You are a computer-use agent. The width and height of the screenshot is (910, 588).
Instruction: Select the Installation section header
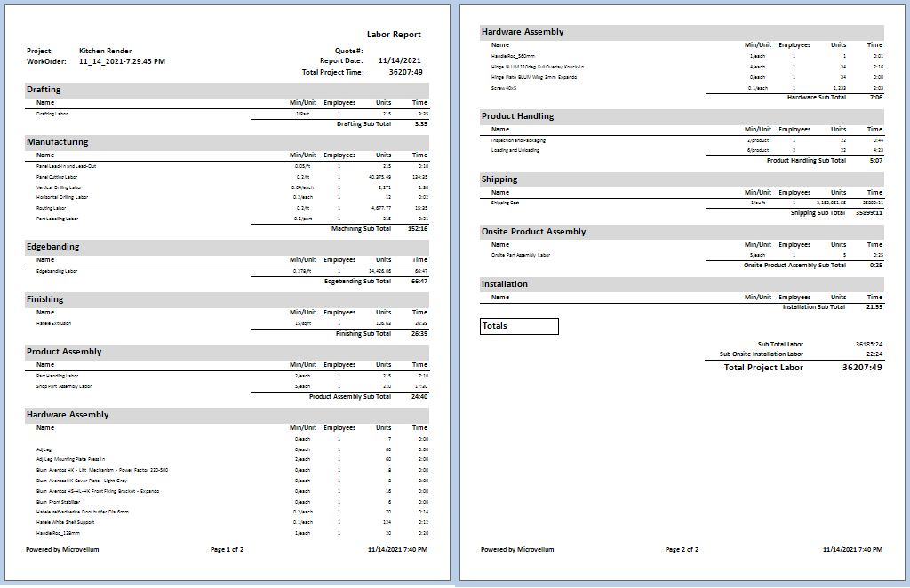click(x=504, y=284)
